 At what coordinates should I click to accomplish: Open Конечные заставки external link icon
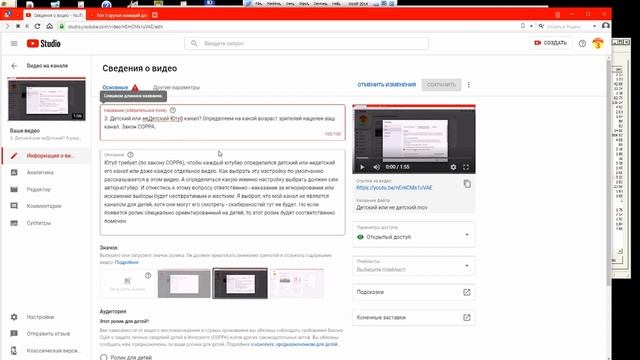pos(467,318)
